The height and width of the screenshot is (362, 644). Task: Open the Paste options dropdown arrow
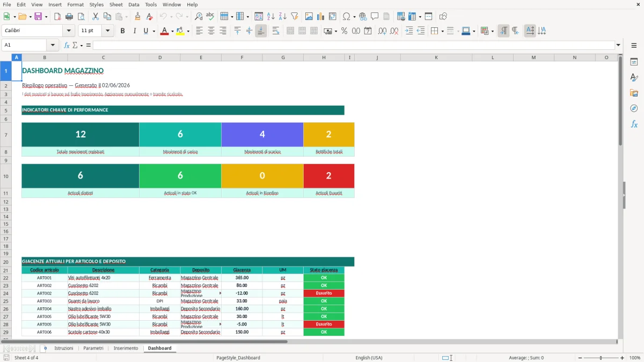(126, 17)
